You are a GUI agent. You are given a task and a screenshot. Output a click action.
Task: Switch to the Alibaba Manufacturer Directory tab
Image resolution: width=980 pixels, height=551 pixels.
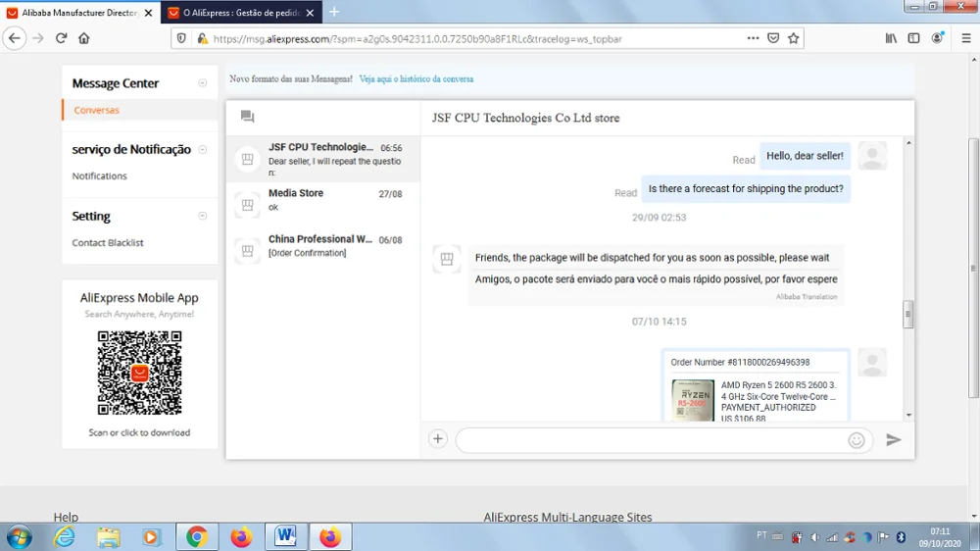click(x=80, y=13)
